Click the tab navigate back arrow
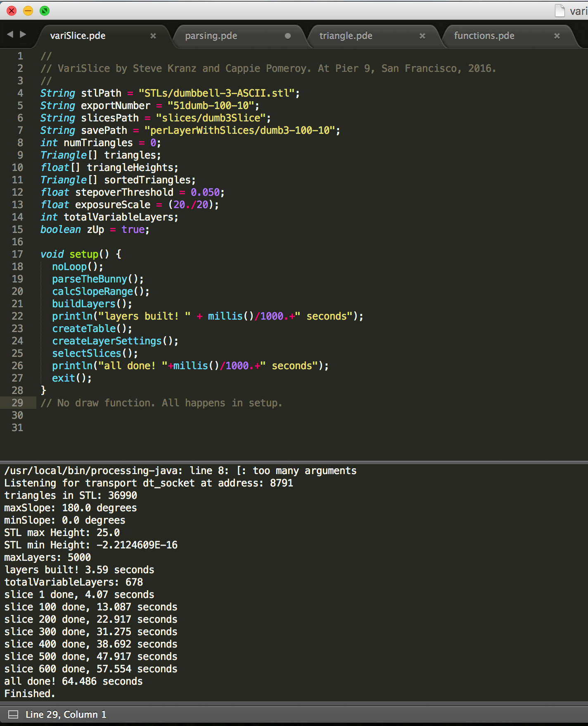The height and width of the screenshot is (726, 588). 10,34
